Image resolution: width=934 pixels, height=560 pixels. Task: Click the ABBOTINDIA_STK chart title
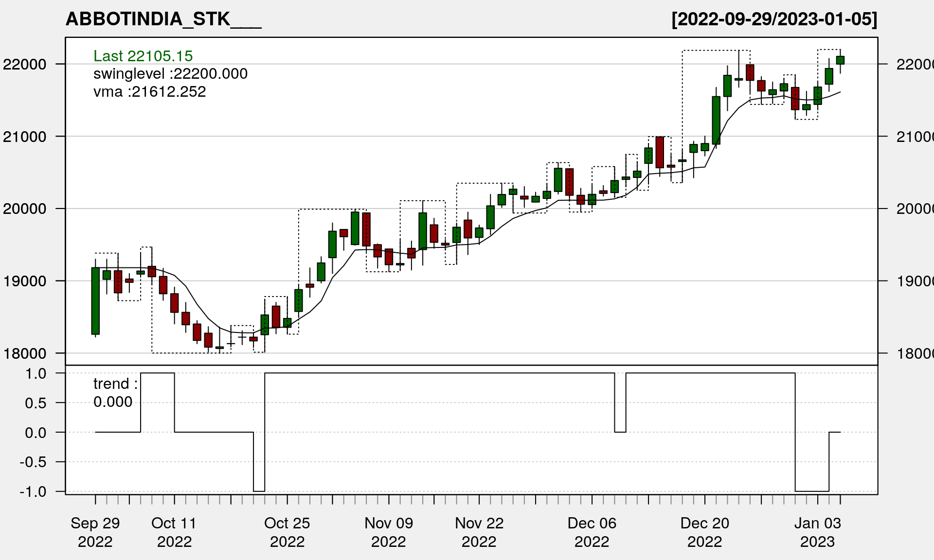(x=163, y=19)
